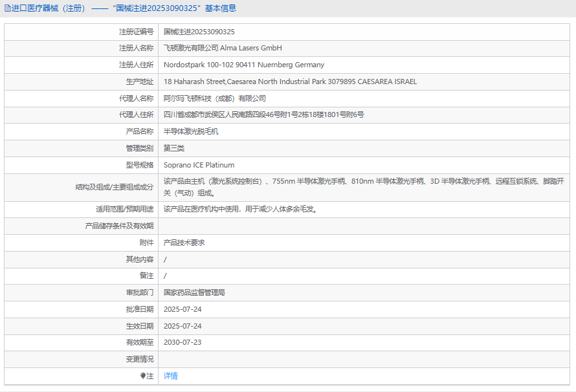
Task: Click the management category value 第三类
Action: tap(173, 148)
